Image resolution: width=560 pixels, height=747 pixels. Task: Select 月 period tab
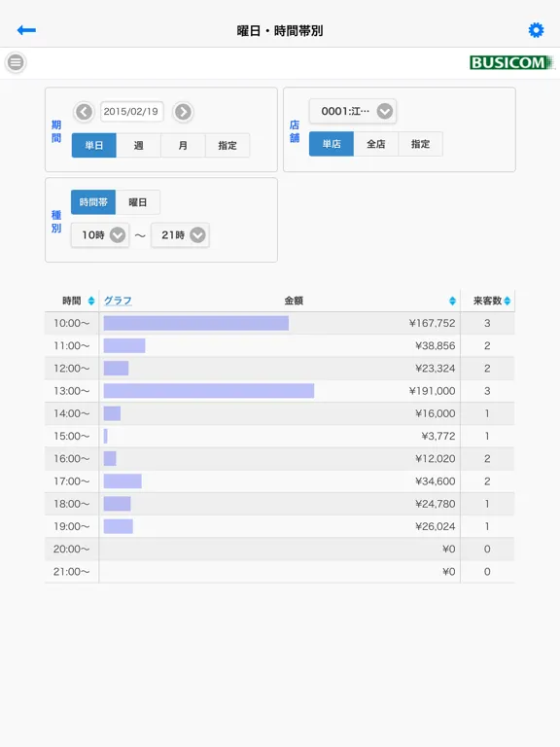click(x=183, y=145)
